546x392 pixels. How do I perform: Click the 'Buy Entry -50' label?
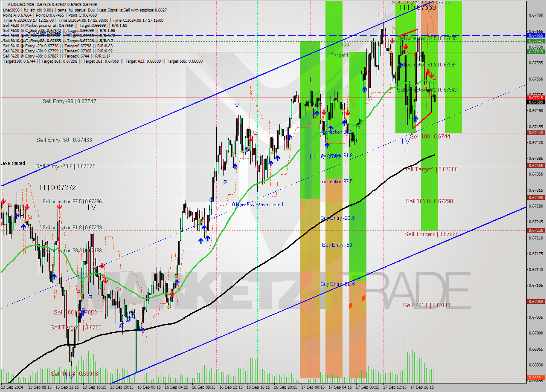coord(337,245)
